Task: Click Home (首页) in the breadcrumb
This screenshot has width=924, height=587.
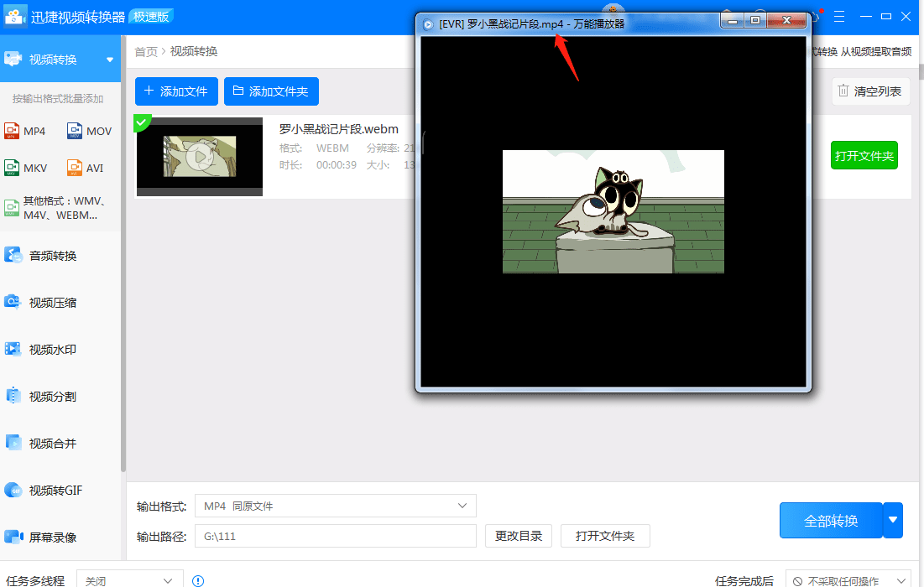Action: 146,52
